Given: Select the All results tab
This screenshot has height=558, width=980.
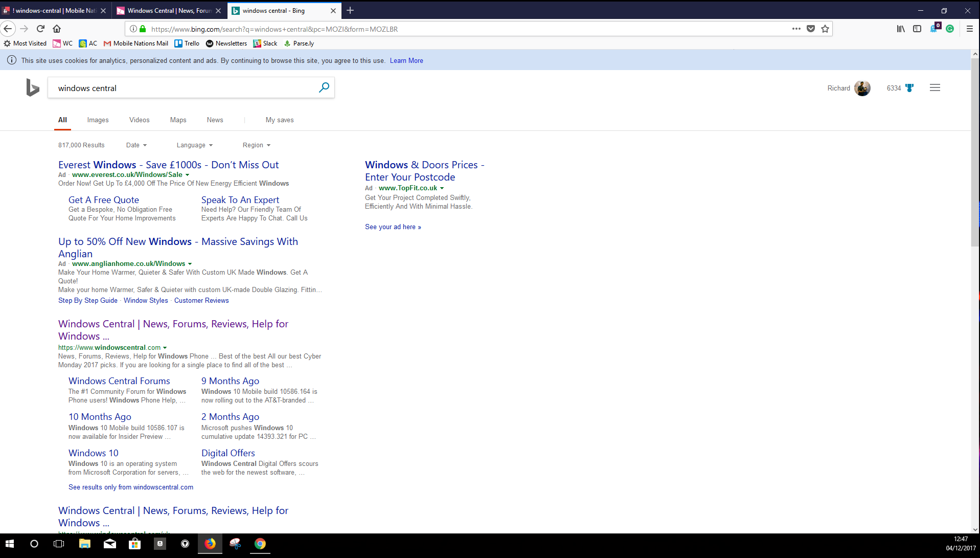Looking at the screenshot, I should pos(62,120).
